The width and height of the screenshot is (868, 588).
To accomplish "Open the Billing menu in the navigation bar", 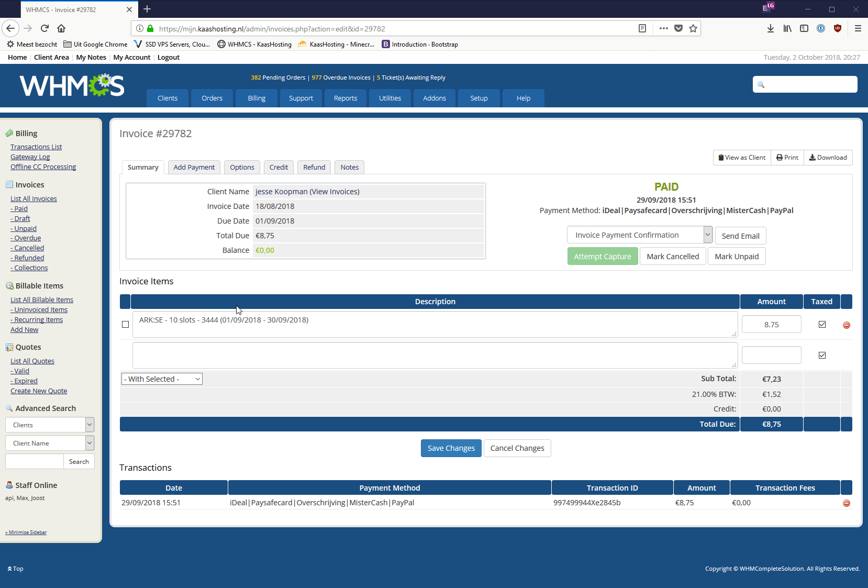I will pyautogui.click(x=257, y=98).
